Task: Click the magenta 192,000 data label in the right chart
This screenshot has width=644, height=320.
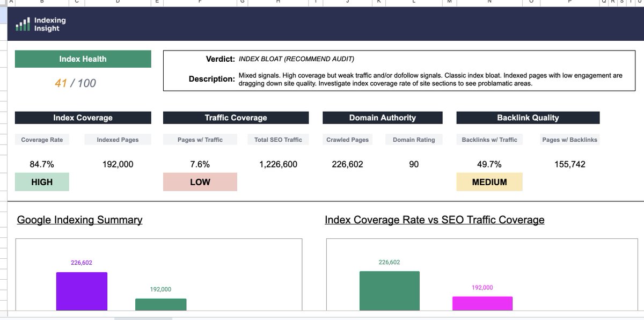Action: (482, 288)
